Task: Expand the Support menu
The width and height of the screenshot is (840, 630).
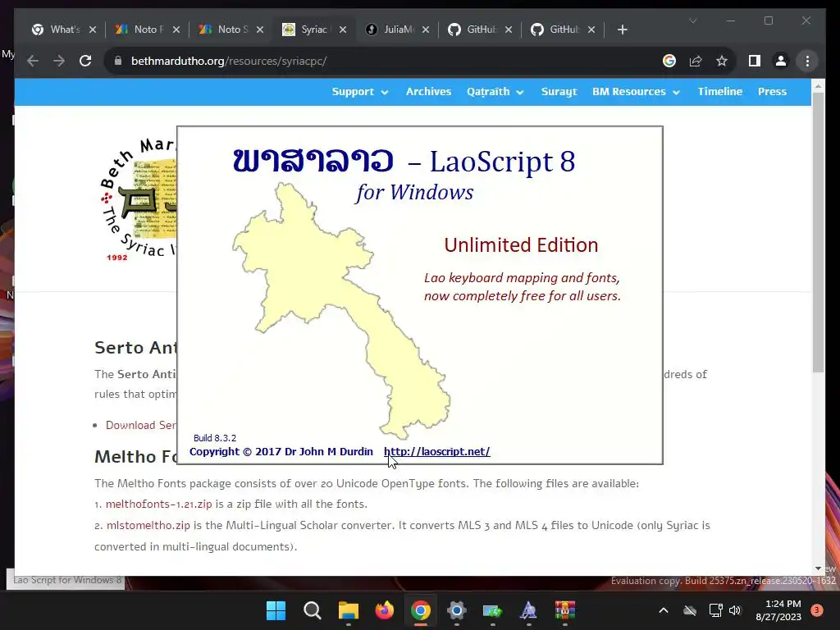Action: [360, 92]
